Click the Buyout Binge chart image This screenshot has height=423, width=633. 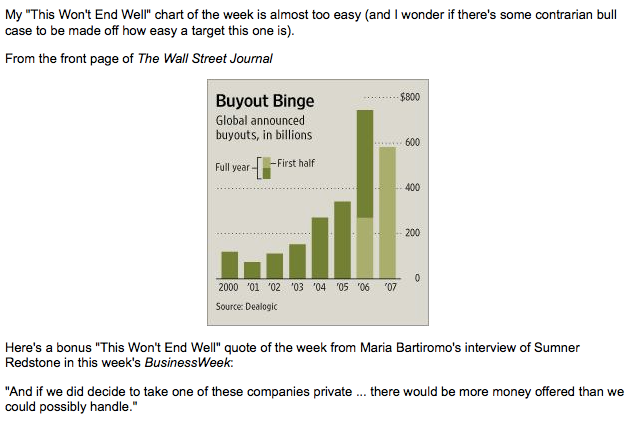tap(317, 199)
